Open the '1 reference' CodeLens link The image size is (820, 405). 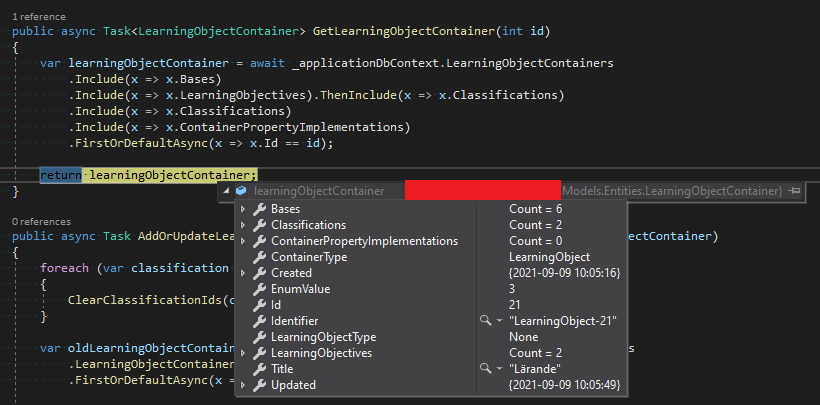click(39, 17)
